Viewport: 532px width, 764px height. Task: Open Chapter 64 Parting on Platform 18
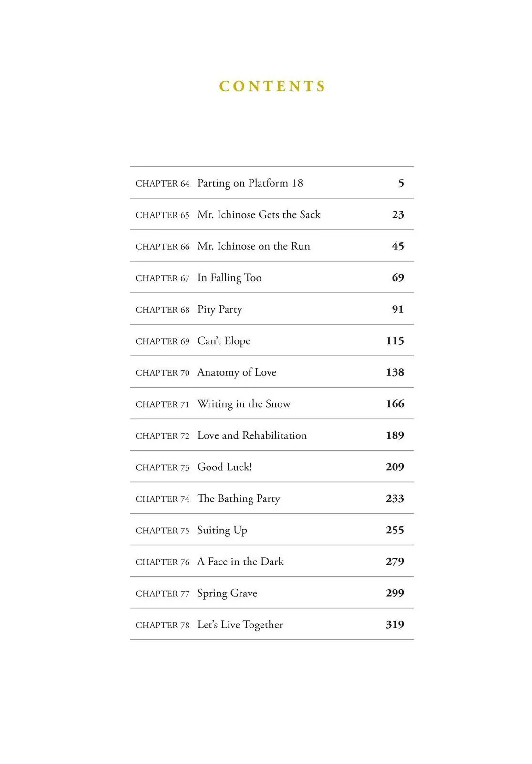(x=271, y=183)
